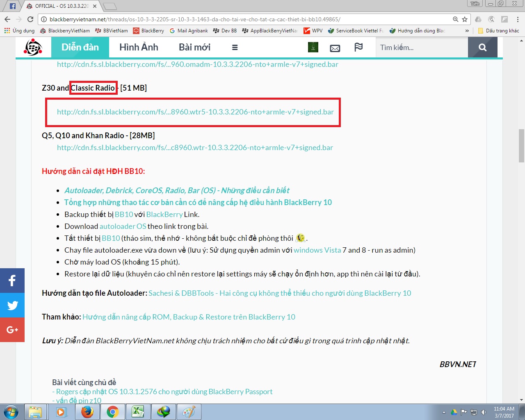Open the alerts flag icon
Viewport: 525px width, 420px height.
click(358, 47)
